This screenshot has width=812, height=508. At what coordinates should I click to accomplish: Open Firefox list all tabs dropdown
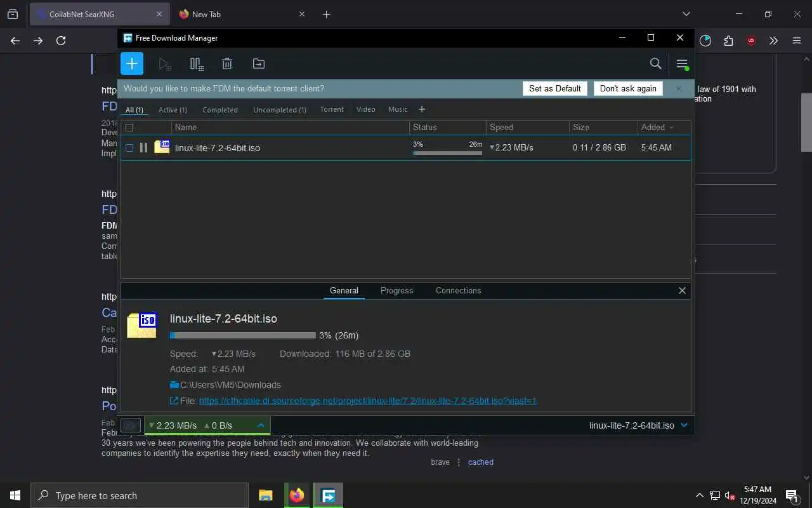[x=686, y=14]
